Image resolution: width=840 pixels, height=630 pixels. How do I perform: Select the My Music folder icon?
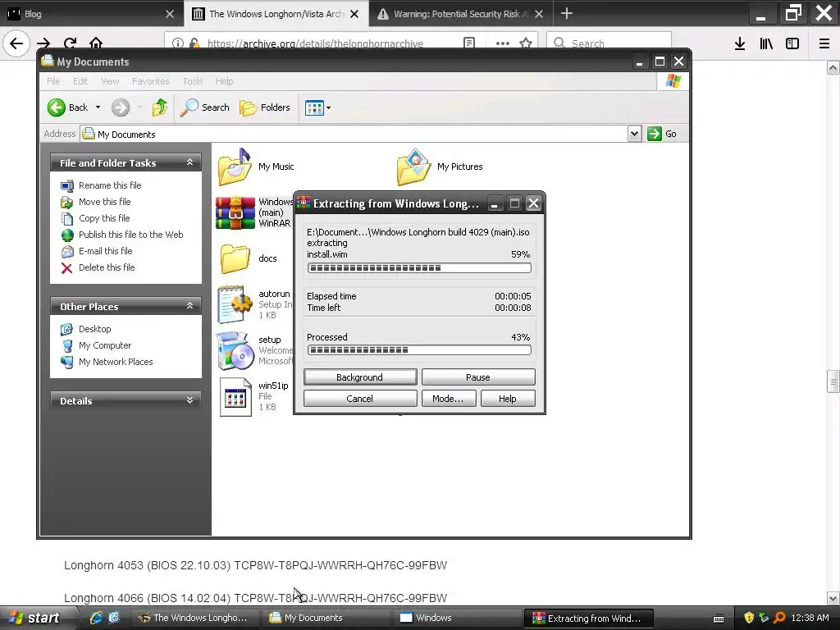pyautogui.click(x=235, y=167)
